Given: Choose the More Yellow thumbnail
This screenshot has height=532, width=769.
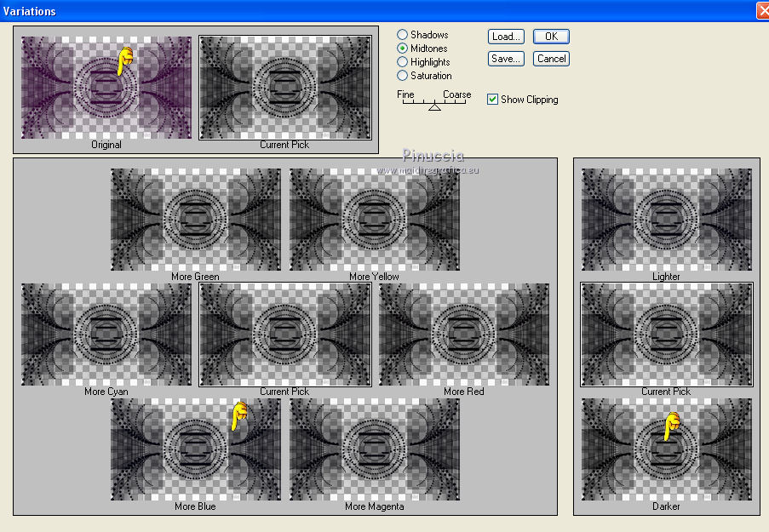Looking at the screenshot, I should pos(374,220).
